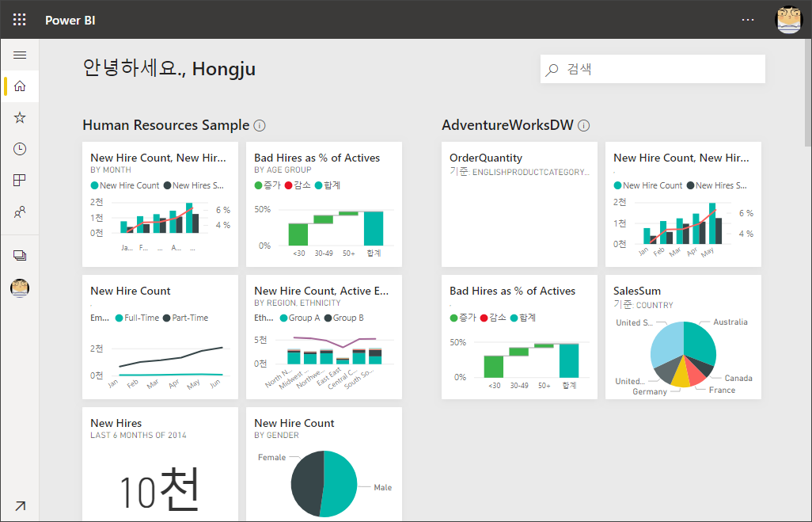Open Favorites star in sidebar
This screenshot has width=812, height=522.
click(20, 118)
